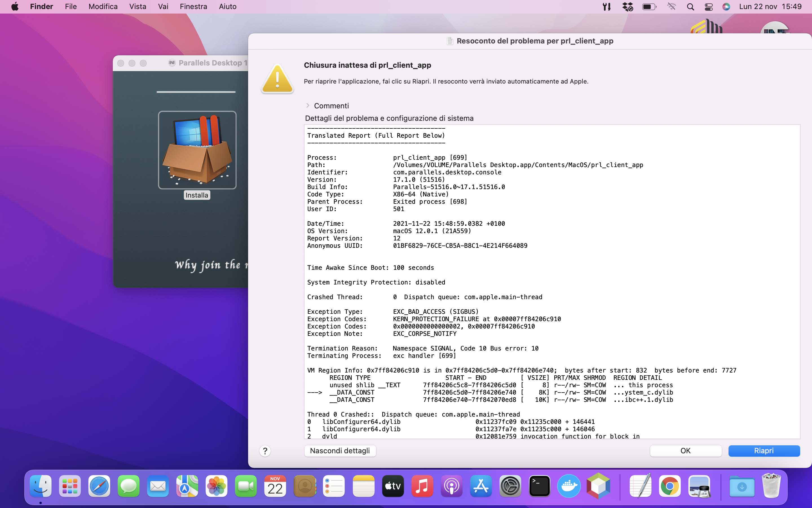The image size is (812, 508).
Task: Open Docker whale icon in Dock
Action: [x=569, y=486]
